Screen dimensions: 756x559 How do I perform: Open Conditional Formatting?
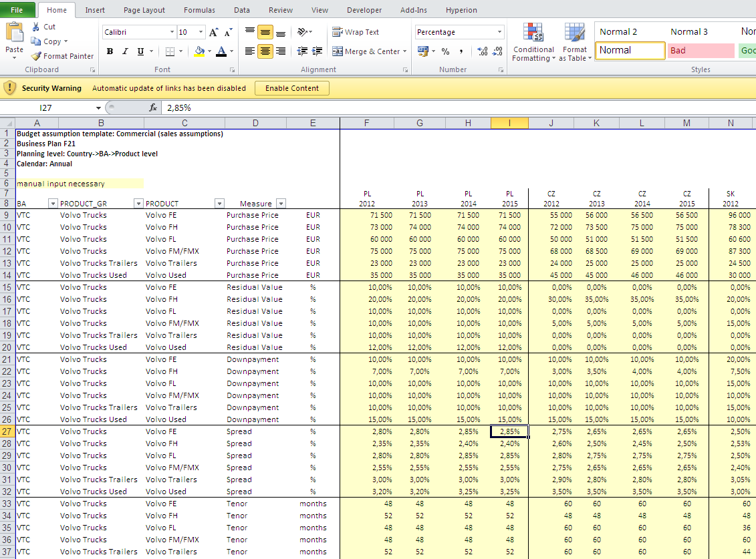coord(533,42)
